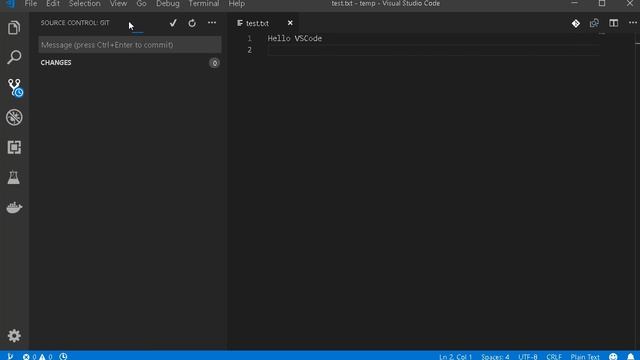Open source control More Actions ellipsis
The width and height of the screenshot is (640, 360).
pyautogui.click(x=212, y=23)
